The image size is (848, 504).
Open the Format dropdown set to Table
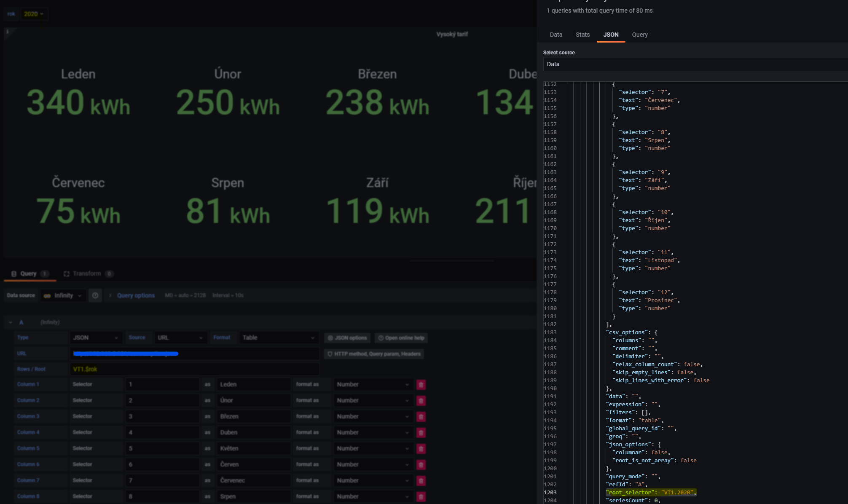coord(278,337)
